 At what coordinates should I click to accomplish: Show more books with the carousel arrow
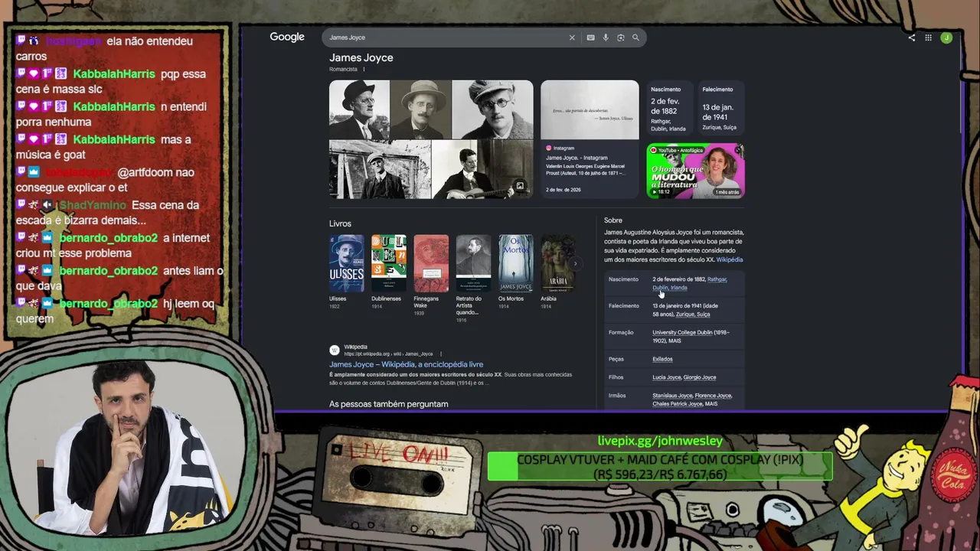coord(575,264)
